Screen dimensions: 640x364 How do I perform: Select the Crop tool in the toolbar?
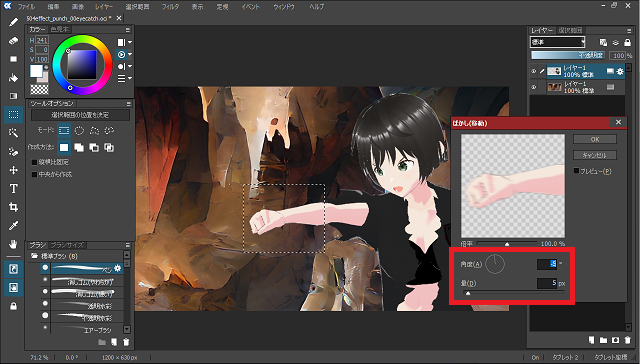click(x=13, y=207)
